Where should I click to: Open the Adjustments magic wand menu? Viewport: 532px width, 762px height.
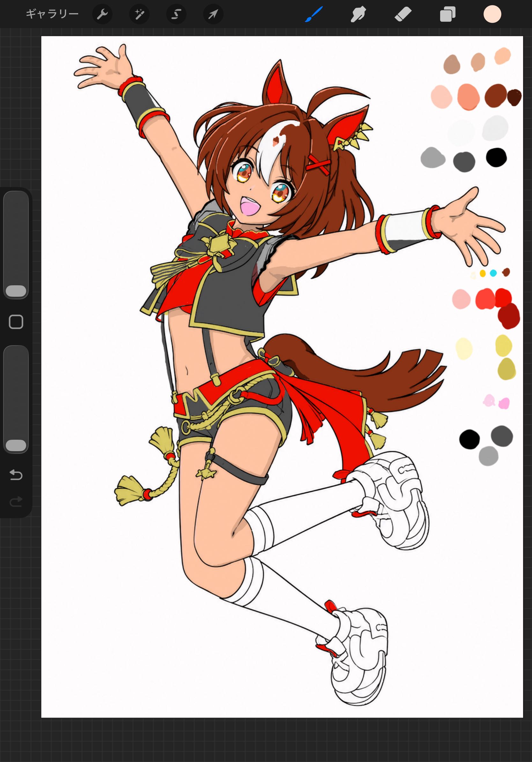pyautogui.click(x=139, y=14)
